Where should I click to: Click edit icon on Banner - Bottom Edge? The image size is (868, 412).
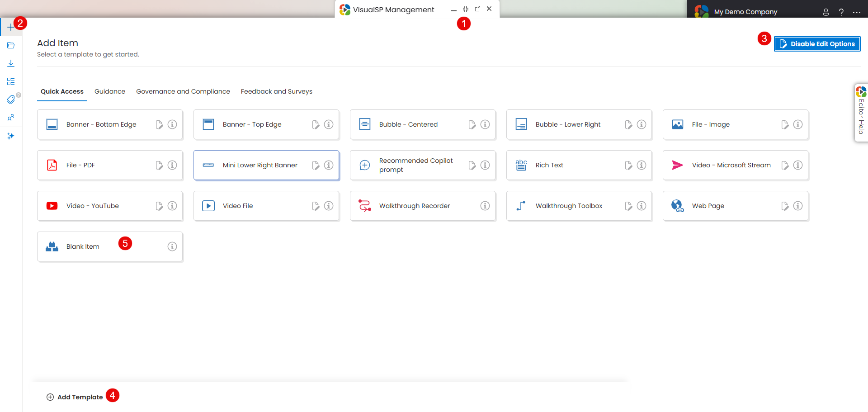click(159, 125)
